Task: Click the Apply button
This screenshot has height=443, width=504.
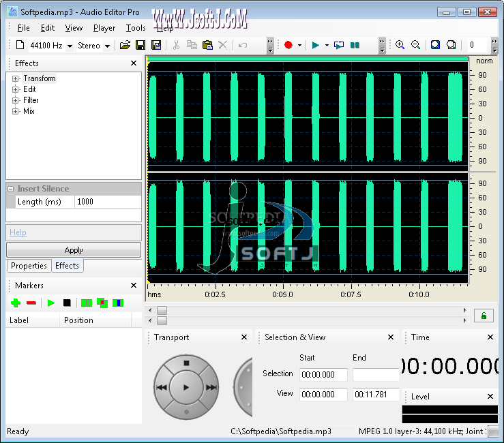Action: (x=74, y=250)
